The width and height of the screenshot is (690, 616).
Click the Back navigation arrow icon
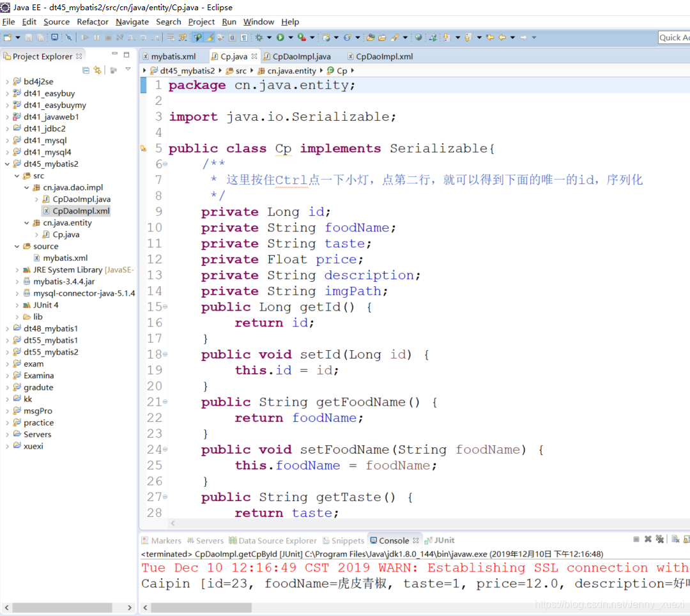502,38
